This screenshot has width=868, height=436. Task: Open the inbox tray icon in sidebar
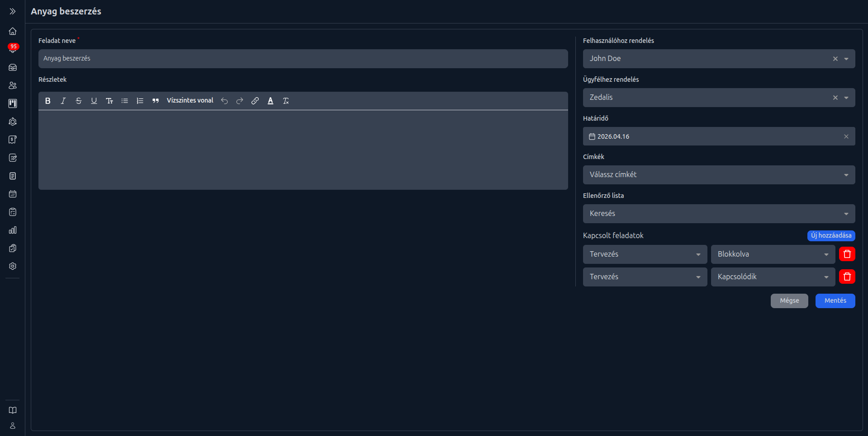13,67
